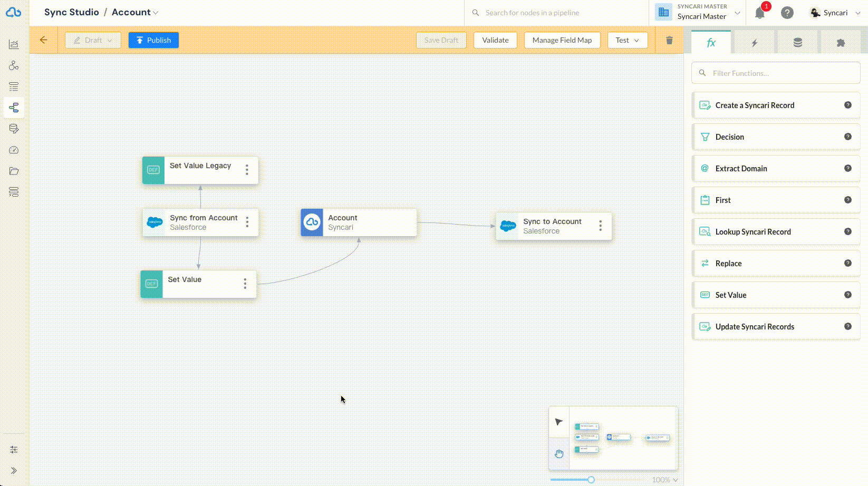Select the Replace function

pos(776,264)
